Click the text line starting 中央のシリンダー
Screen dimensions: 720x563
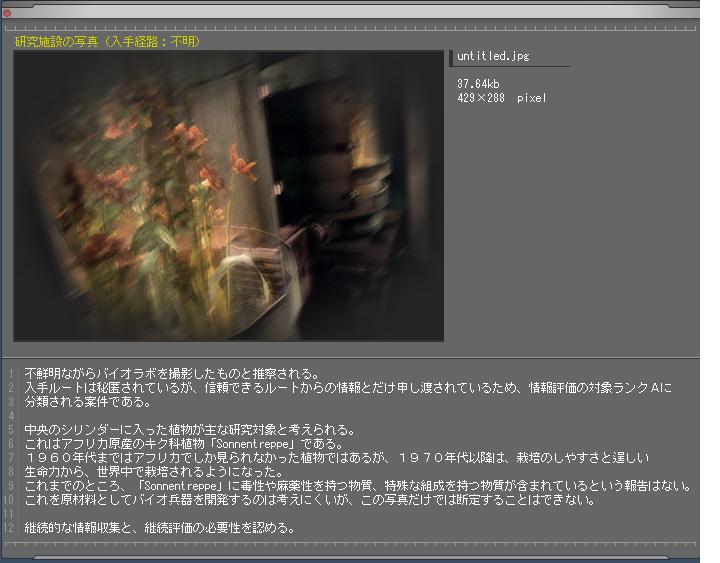[190, 430]
